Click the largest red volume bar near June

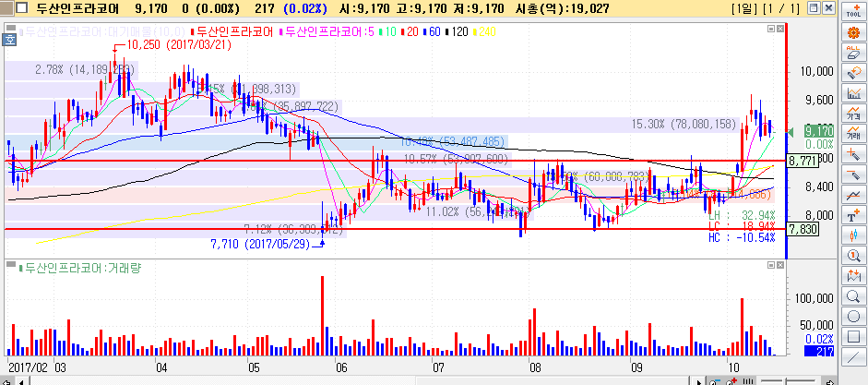click(322, 315)
